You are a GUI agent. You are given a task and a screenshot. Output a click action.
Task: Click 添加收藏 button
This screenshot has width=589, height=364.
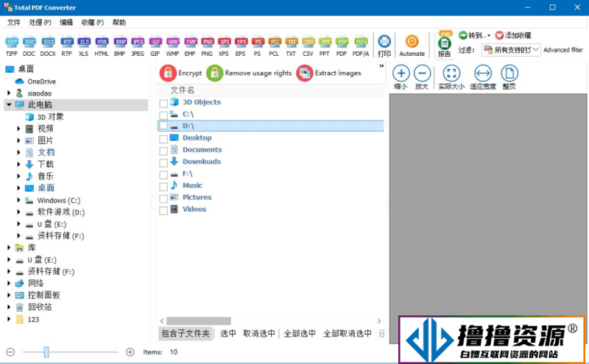pyautogui.click(x=513, y=35)
